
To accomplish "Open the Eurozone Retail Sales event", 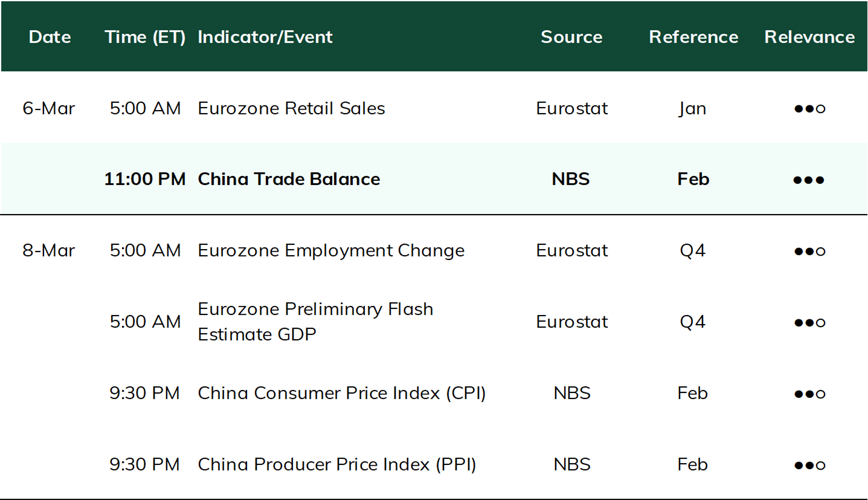I will 291,108.
